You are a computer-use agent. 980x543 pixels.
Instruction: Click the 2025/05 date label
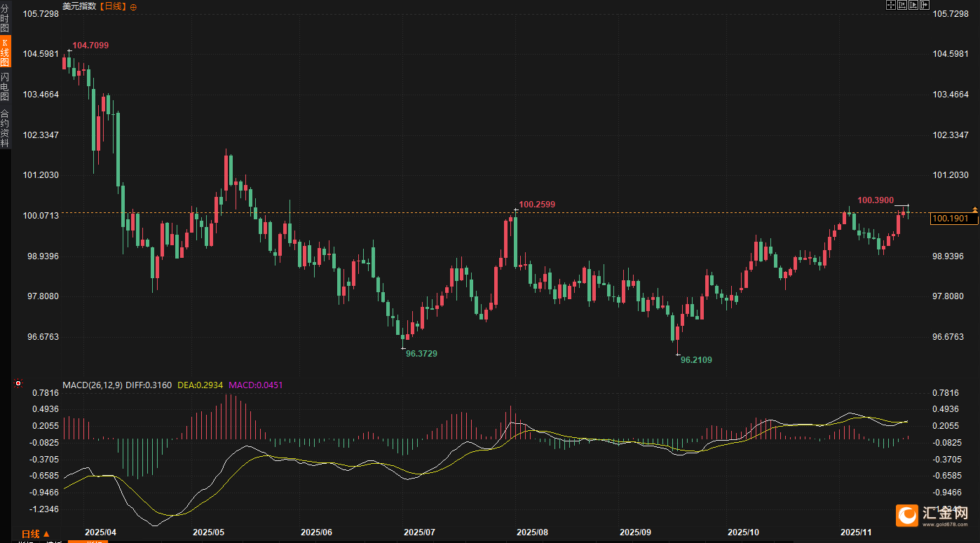[208, 532]
